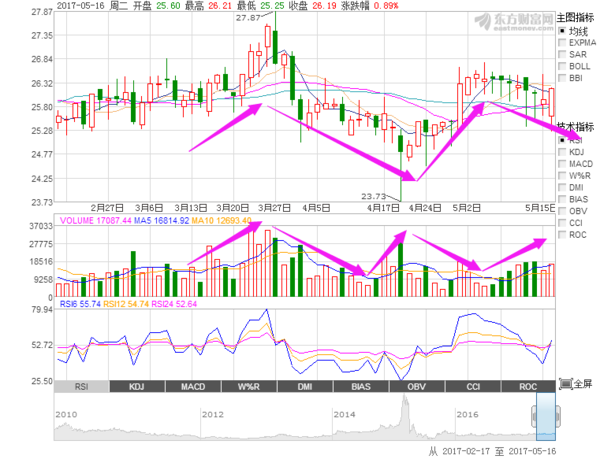The height and width of the screenshot is (459, 600).
Task: Select the BBI main chart indicator
Action: (562, 78)
